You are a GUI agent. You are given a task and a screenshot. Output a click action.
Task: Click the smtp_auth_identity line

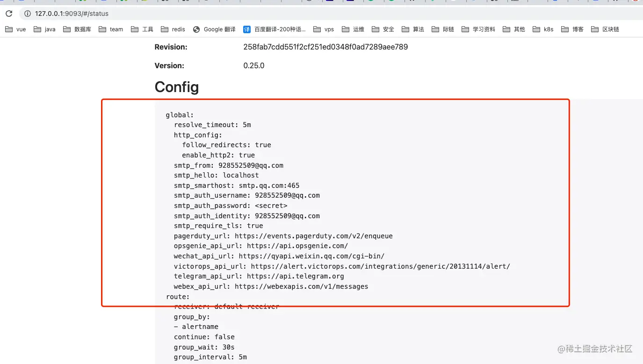click(x=247, y=216)
